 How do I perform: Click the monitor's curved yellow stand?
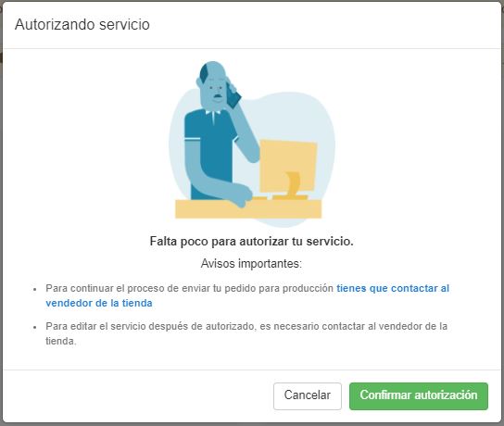(293, 184)
